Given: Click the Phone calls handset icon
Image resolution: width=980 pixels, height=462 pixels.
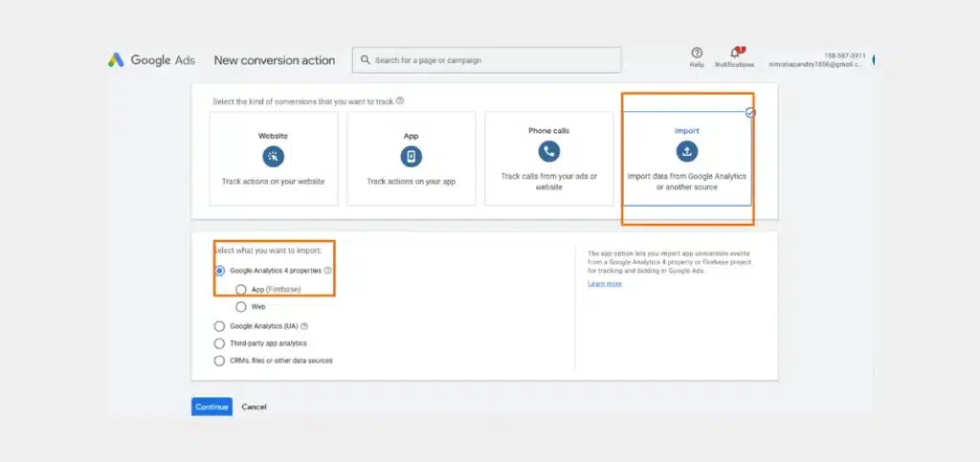Looking at the screenshot, I should (x=548, y=151).
